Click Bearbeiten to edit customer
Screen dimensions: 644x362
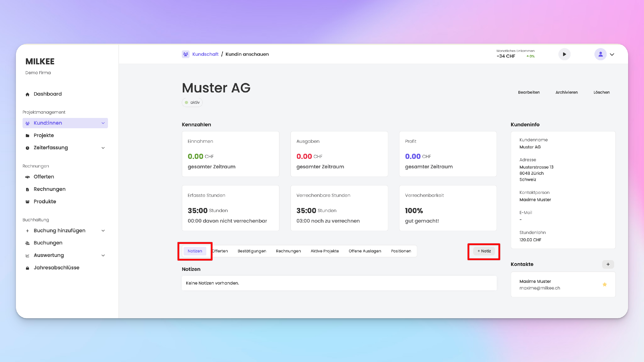pos(529,92)
